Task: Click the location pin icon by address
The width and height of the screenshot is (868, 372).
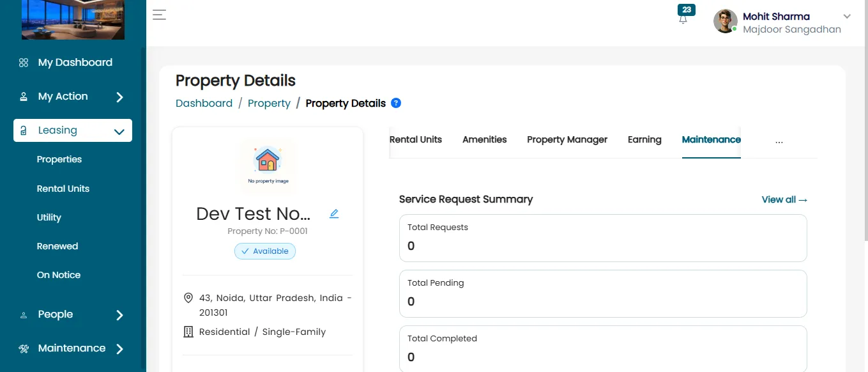Action: tap(188, 298)
